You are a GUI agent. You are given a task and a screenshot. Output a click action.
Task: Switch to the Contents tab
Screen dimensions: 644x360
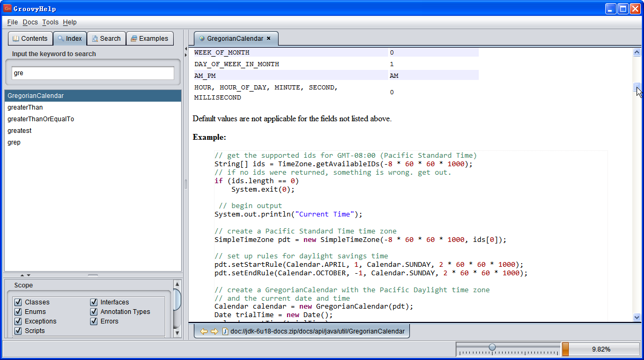point(30,39)
